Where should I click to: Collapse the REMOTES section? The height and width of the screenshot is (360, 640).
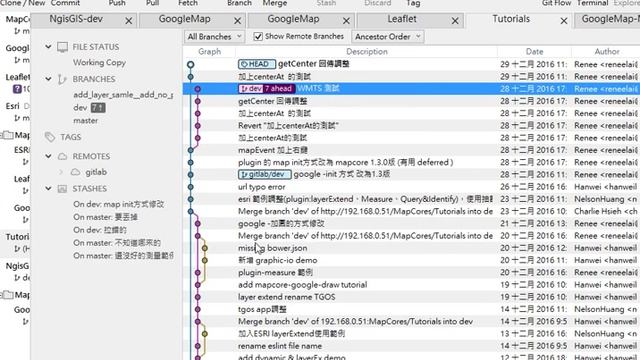click(x=48, y=156)
